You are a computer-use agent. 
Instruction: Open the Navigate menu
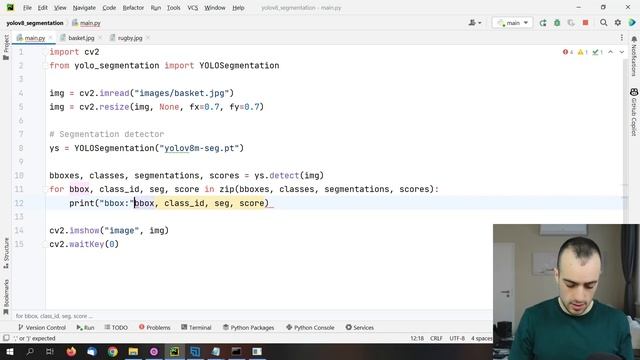84,8
